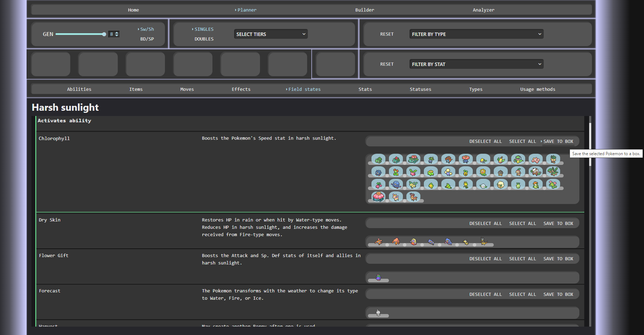Select Seedot in the Chlorophyll list
The width and height of the screenshot is (644, 335).
pyautogui.click(x=501, y=172)
